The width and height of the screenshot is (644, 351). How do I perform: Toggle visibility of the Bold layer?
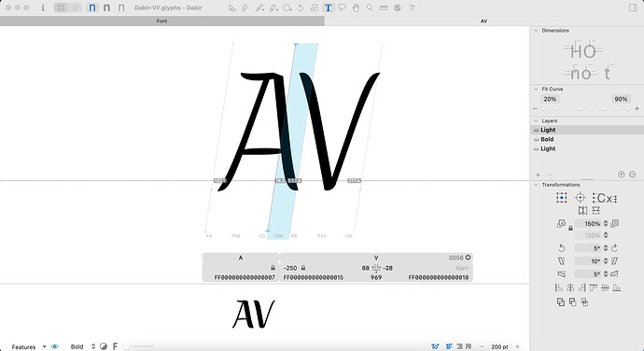pos(536,139)
